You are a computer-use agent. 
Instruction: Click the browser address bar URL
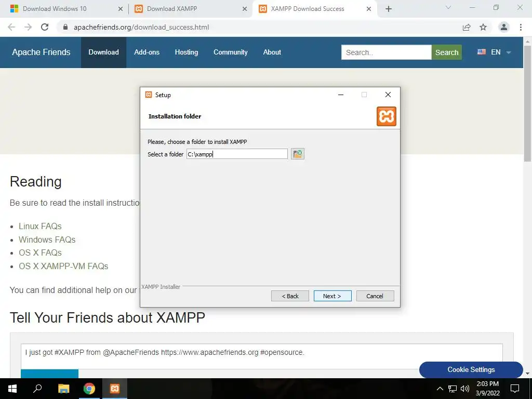[x=141, y=27]
